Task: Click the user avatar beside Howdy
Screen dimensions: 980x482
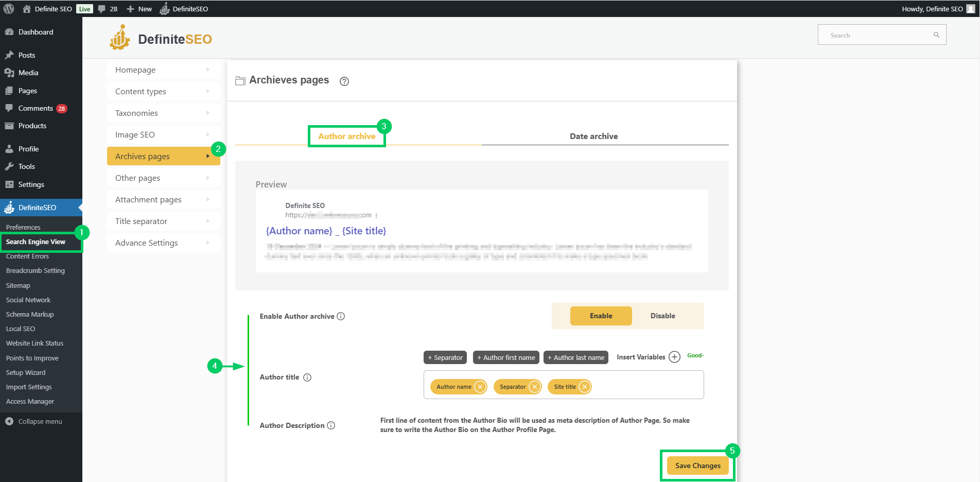Action: pos(971,9)
